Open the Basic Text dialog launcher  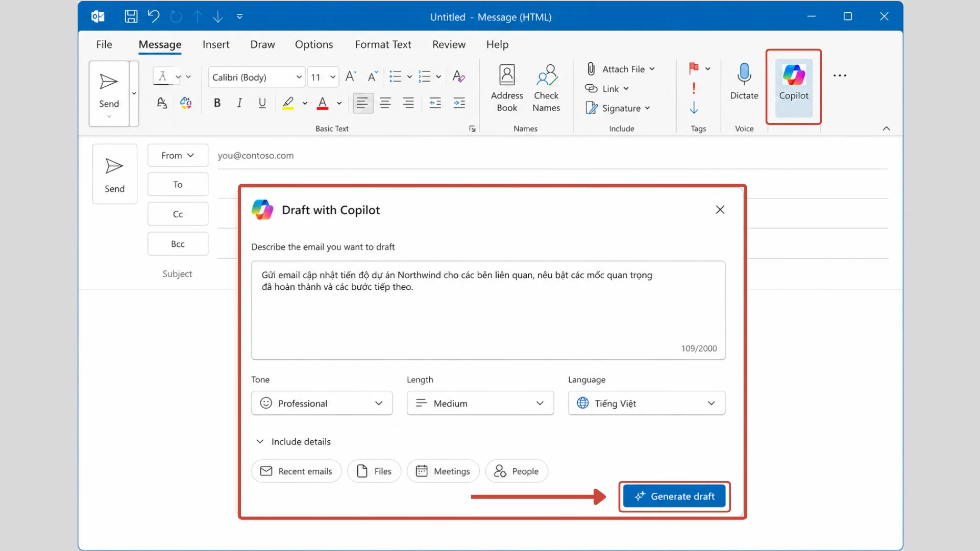[x=472, y=129]
